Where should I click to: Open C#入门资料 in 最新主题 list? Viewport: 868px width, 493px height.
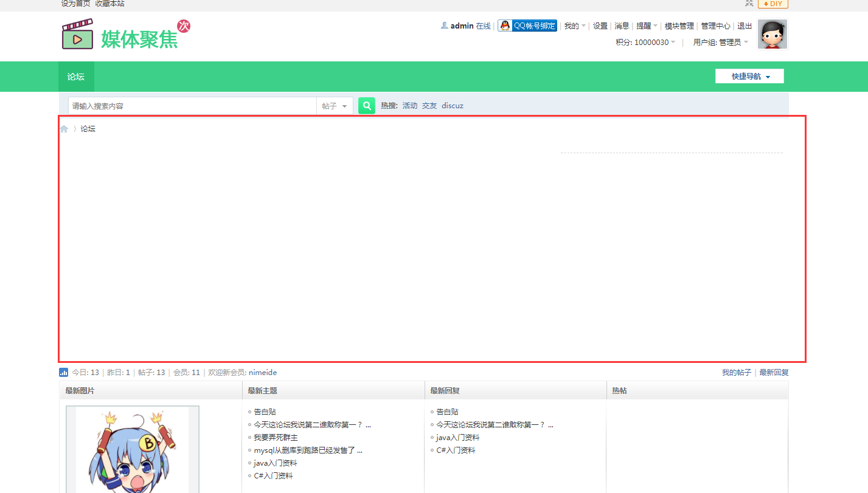tap(273, 476)
